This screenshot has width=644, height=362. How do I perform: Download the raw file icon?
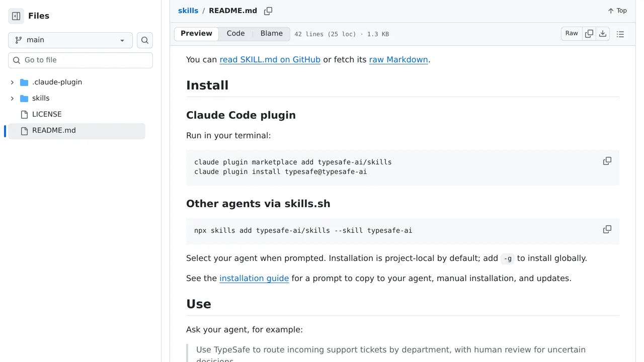pos(603,34)
